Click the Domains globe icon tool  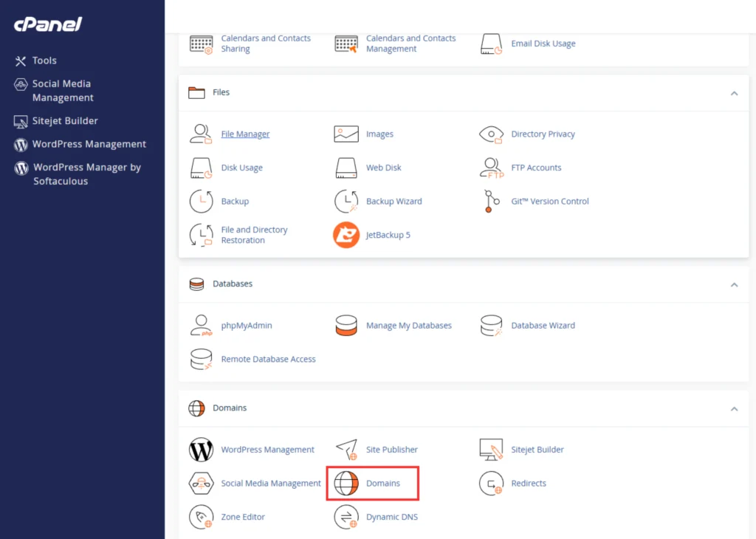(346, 484)
